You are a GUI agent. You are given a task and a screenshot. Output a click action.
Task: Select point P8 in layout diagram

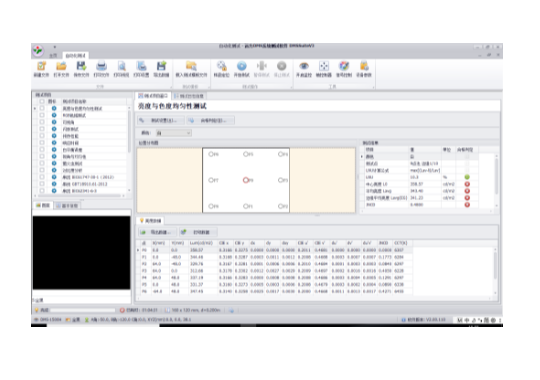(x=211, y=206)
